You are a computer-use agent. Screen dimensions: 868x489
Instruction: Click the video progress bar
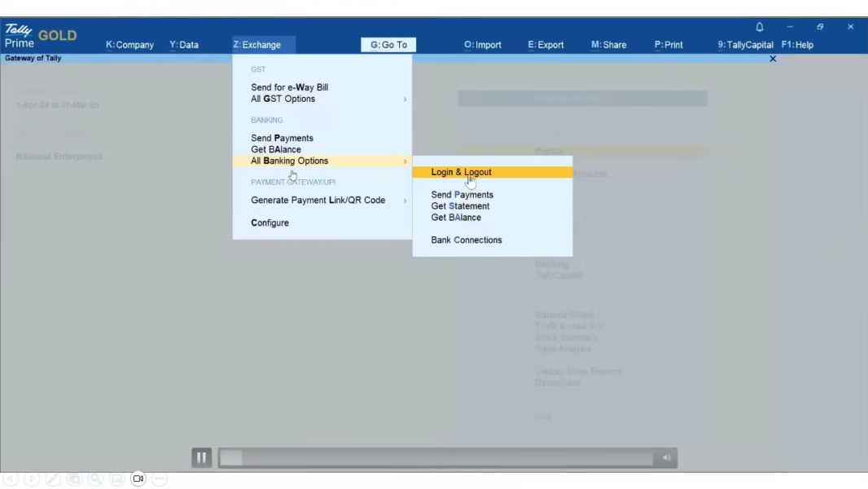(436, 457)
